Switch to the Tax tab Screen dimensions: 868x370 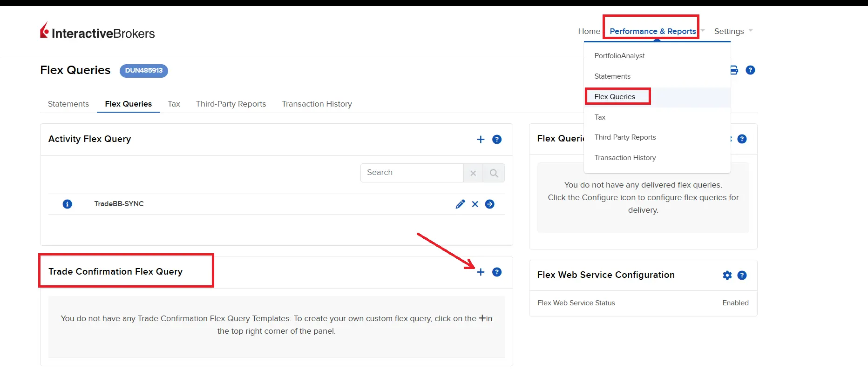(x=174, y=104)
